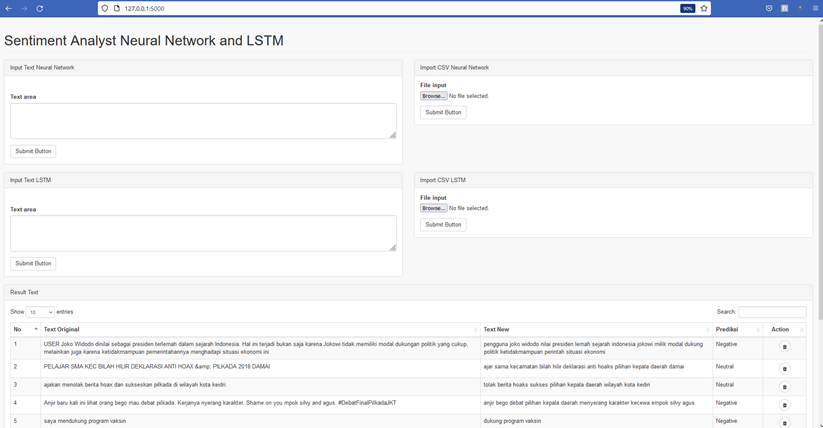Submit the Import CSV LSTM form

tap(443, 225)
